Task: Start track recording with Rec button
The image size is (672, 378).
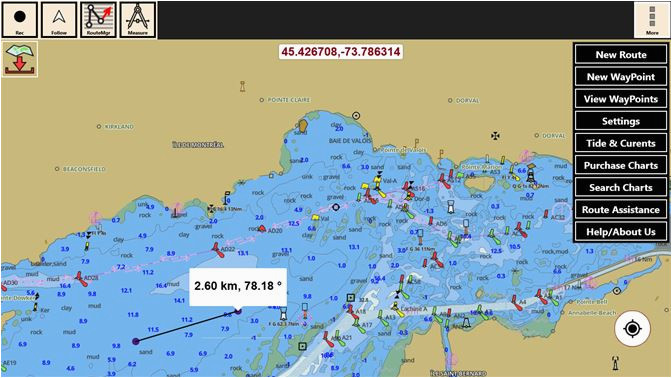Action: [20, 20]
